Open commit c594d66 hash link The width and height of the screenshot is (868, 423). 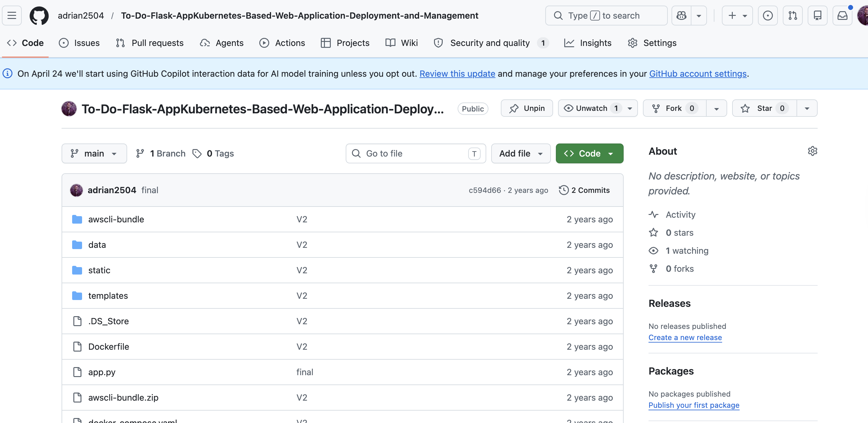point(485,190)
